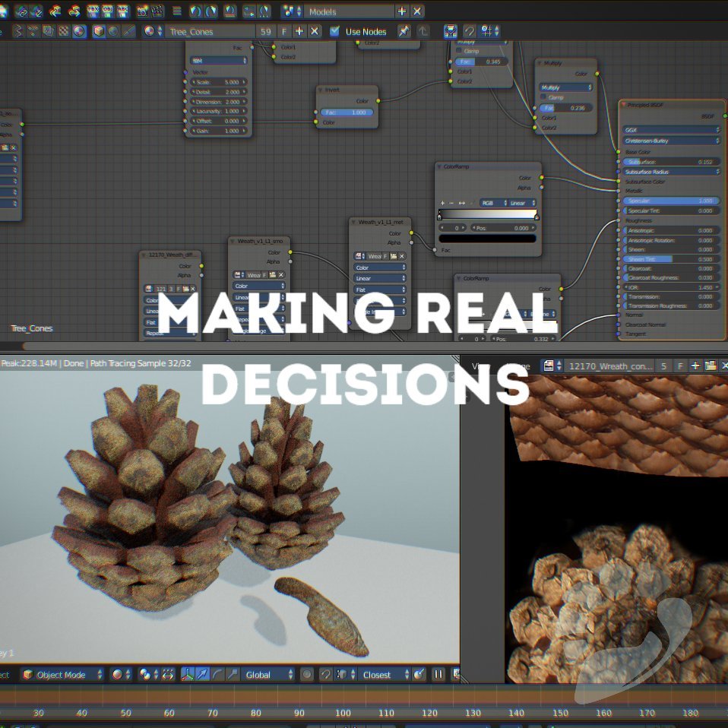
Task: Uncheck the Use Nodes checkbox
Action: 334,31
